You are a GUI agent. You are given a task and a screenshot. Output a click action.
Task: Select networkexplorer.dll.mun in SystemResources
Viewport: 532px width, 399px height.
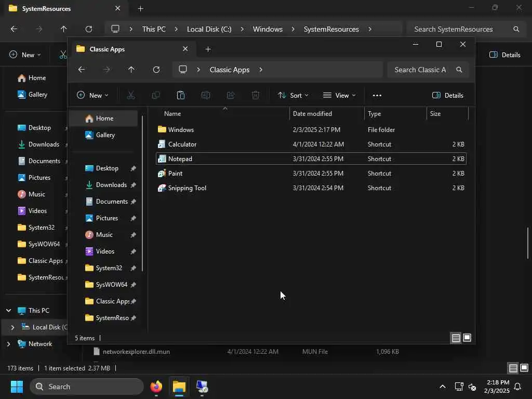136,352
